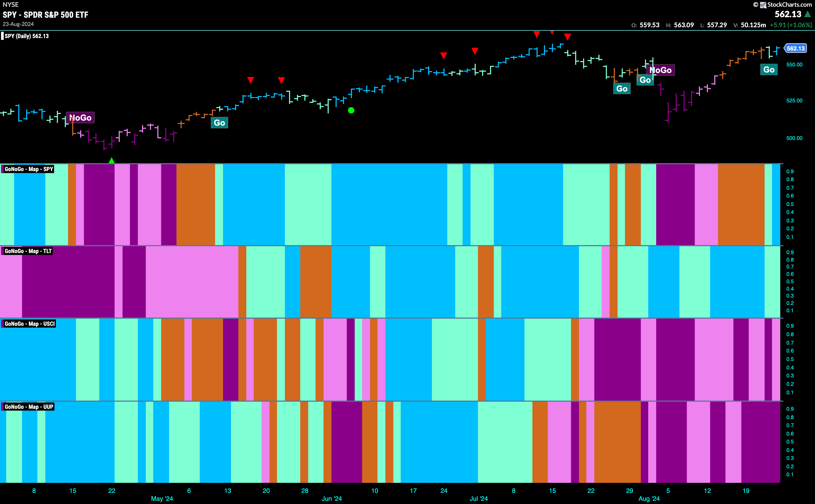Click the blue 562.13 price tag on the axis

point(795,48)
